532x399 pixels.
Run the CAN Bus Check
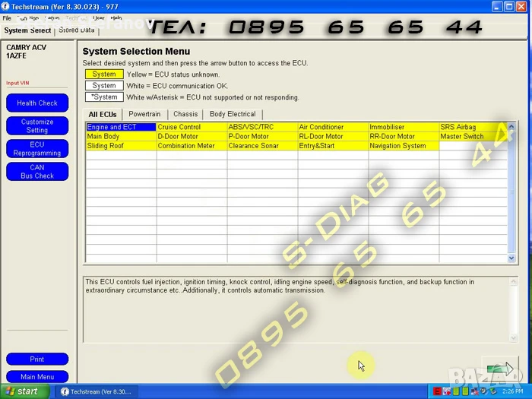37,172
